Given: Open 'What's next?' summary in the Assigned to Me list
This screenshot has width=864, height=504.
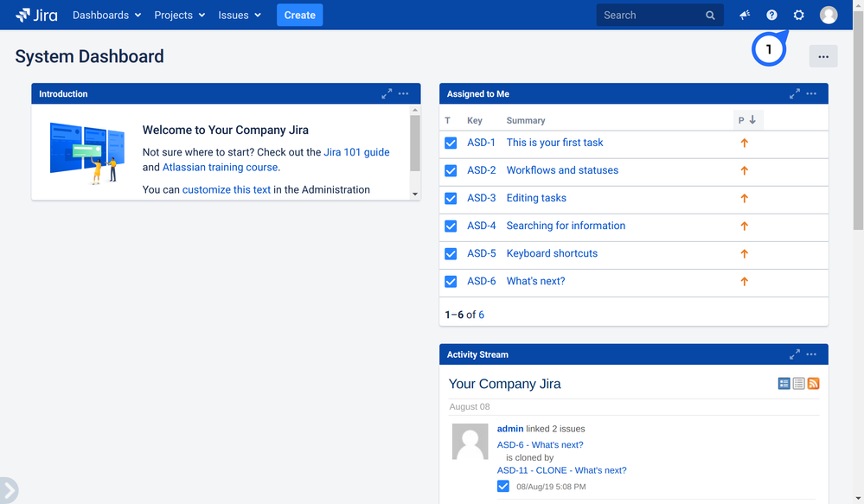Looking at the screenshot, I should [x=535, y=281].
